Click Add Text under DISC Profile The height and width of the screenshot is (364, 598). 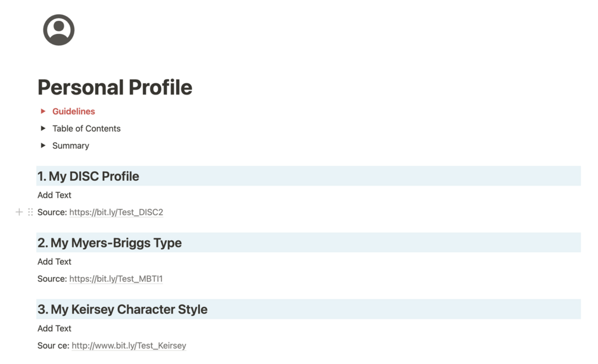(x=54, y=195)
